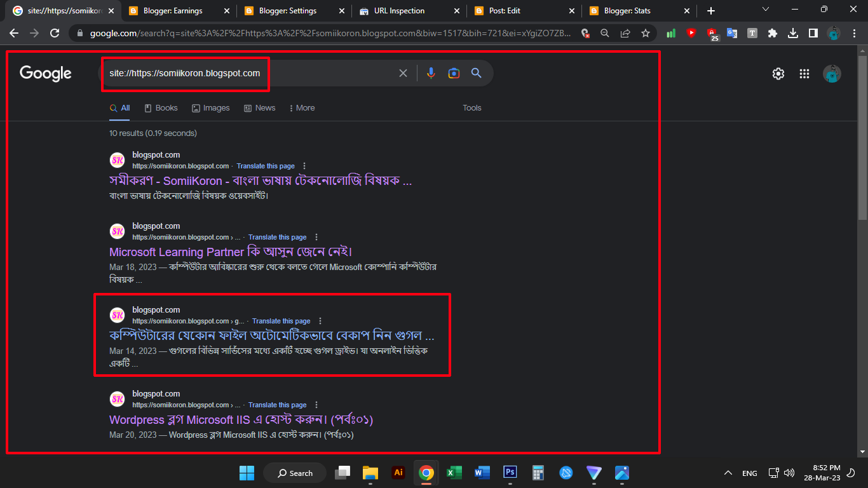Screen dimensions: 868x488
Task: Submit search with the magnifying glass icon
Action: click(x=477, y=73)
